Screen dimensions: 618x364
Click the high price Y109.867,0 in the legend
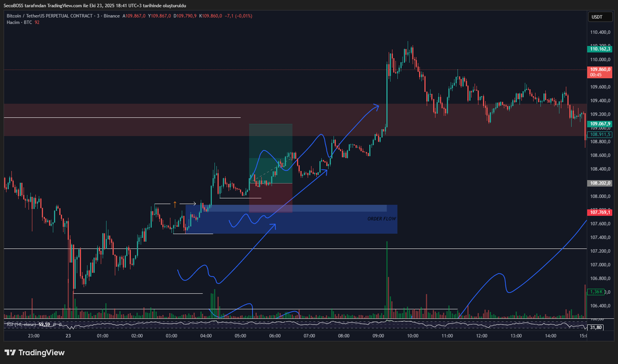[x=160, y=16]
